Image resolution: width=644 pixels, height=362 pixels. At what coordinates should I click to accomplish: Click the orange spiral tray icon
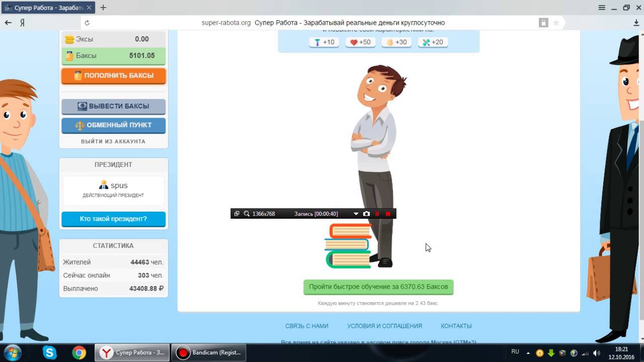(x=539, y=353)
